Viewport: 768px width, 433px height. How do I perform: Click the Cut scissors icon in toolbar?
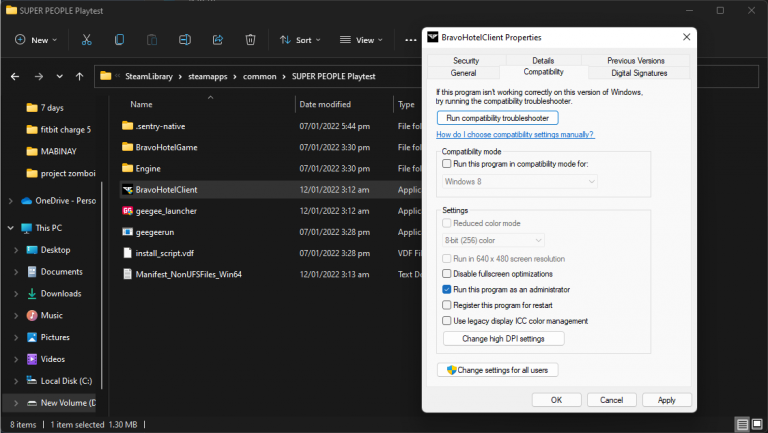(x=86, y=40)
